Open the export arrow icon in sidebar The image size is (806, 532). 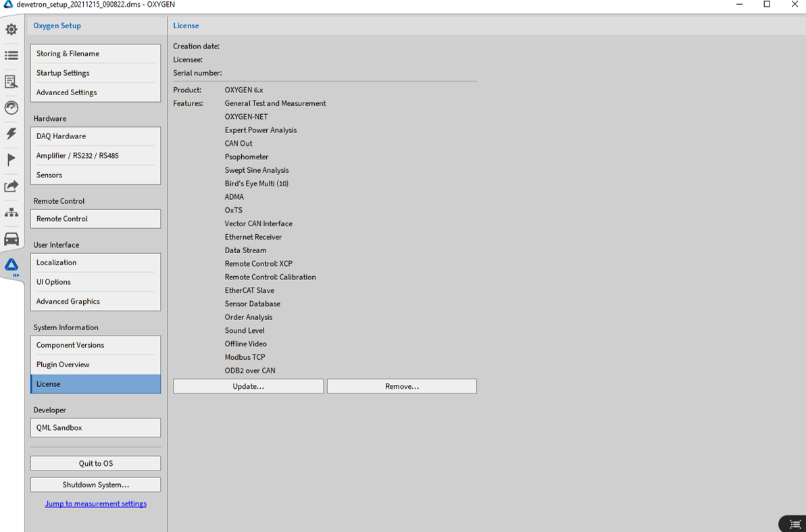[11, 186]
